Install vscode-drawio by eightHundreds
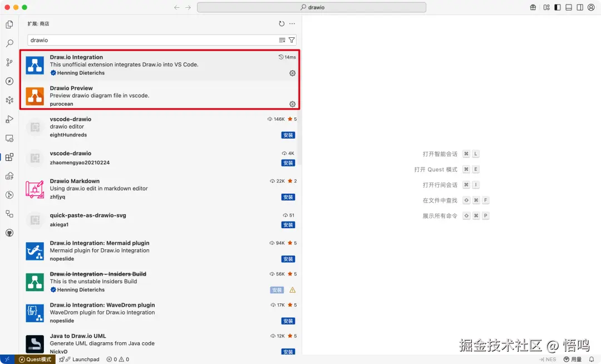The width and height of the screenshot is (601, 364). [x=288, y=135]
